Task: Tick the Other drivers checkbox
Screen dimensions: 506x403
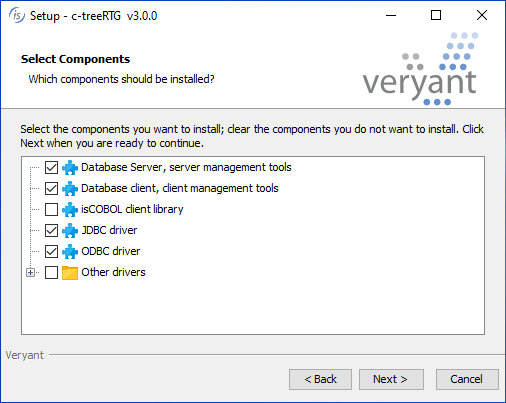Action: point(51,272)
